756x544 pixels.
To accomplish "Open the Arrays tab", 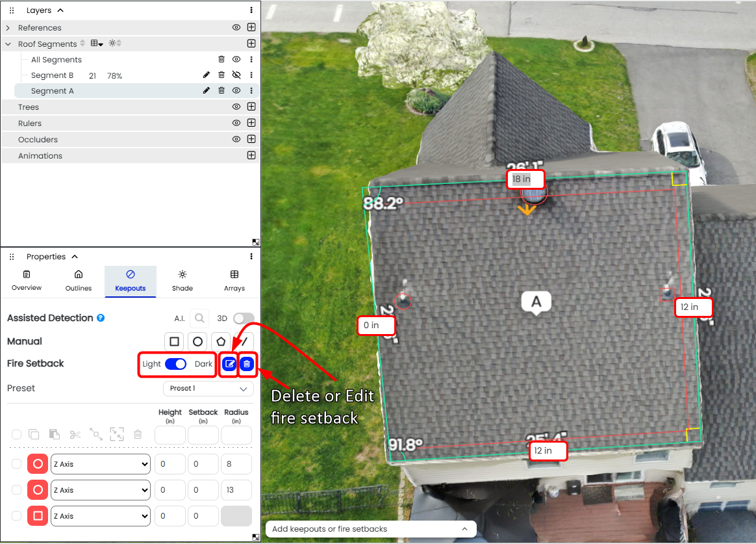I will tap(234, 281).
